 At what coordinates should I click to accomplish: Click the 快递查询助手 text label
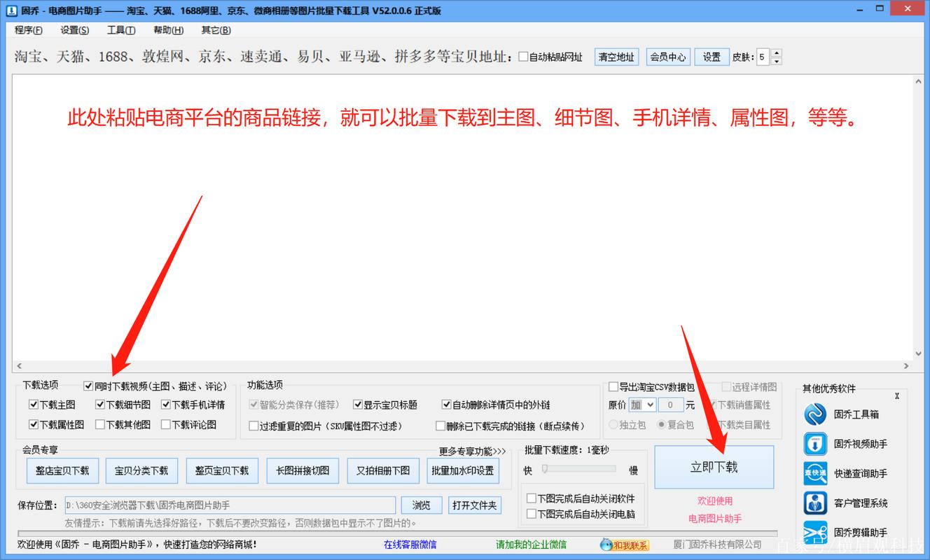tap(861, 473)
